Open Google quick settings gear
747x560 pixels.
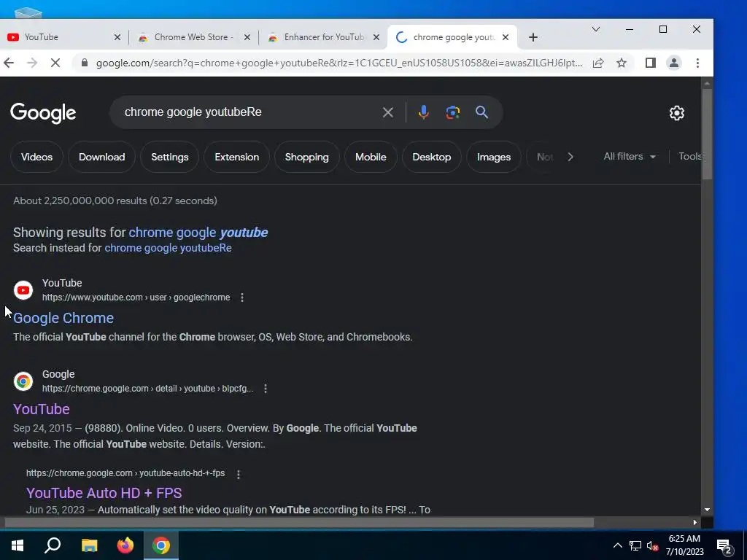(676, 113)
